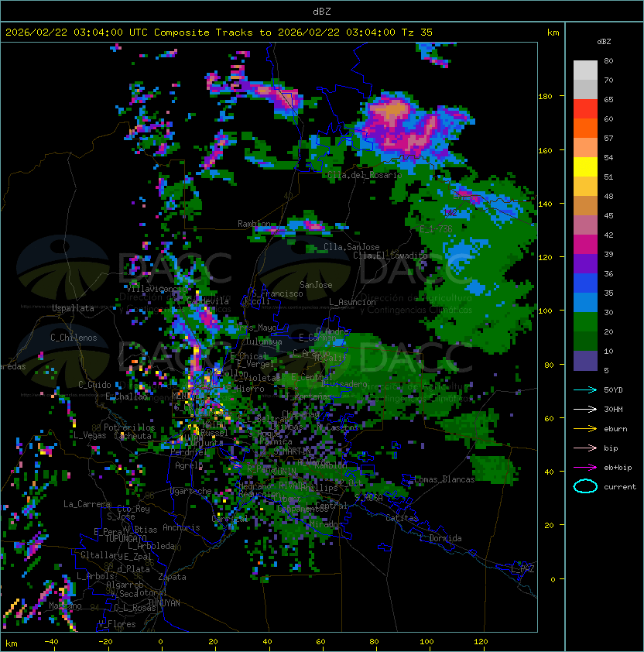Click the 'L_PAZ' map label
The width and height of the screenshot is (644, 652).
[x=522, y=568]
